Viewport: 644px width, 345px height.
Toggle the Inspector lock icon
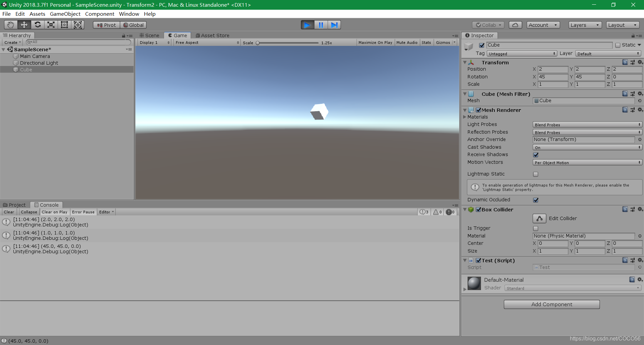point(633,36)
